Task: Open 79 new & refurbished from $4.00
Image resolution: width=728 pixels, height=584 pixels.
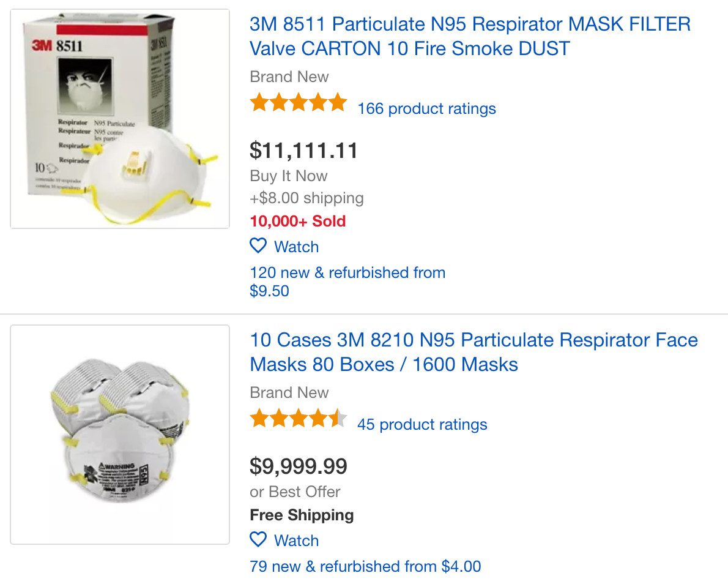Action: click(x=365, y=567)
